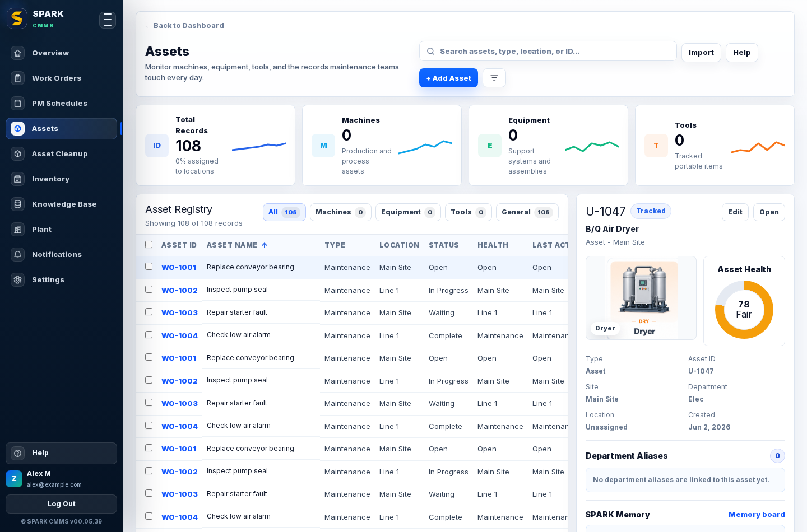Open the filter options icon button
807x532 pixels.
(494, 78)
